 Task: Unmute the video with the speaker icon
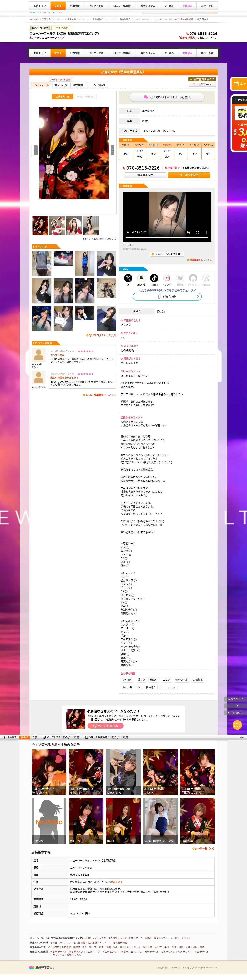188,232
